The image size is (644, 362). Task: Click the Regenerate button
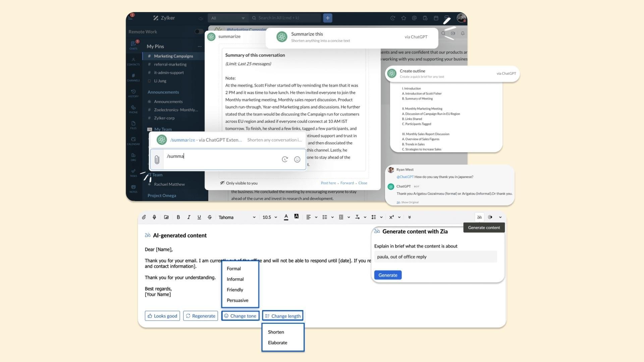coord(201,316)
